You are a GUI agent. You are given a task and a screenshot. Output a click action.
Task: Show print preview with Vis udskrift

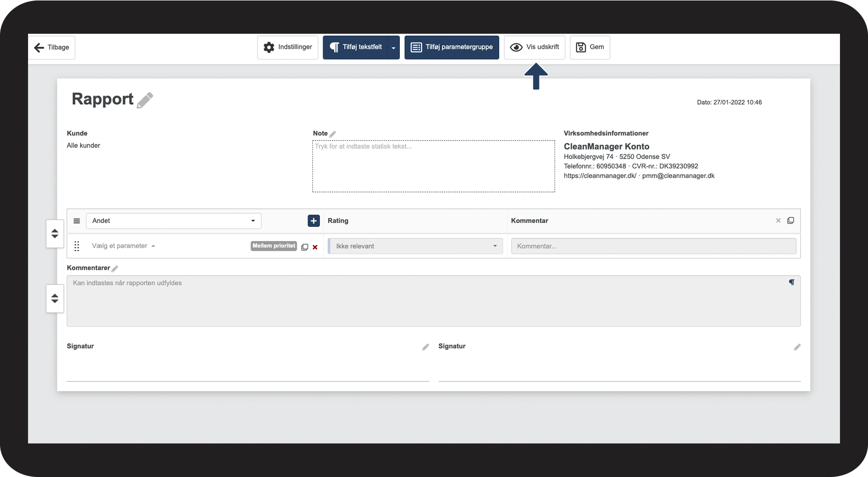point(534,48)
